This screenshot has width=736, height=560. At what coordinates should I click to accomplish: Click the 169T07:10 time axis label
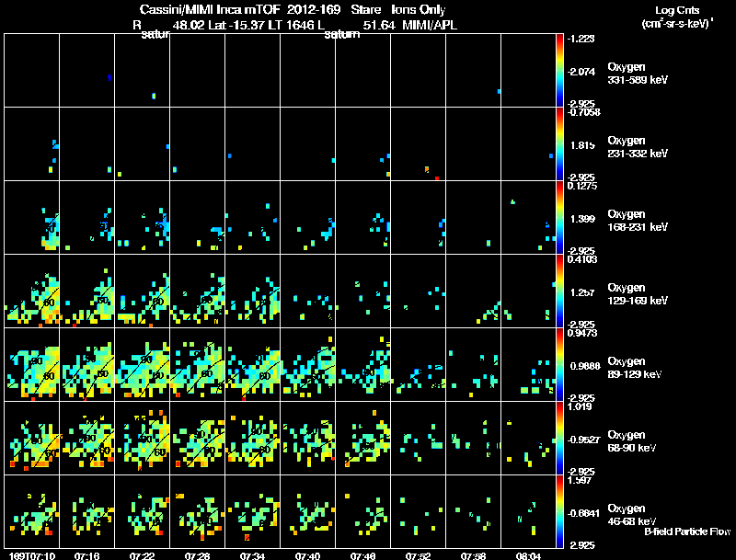(32, 556)
